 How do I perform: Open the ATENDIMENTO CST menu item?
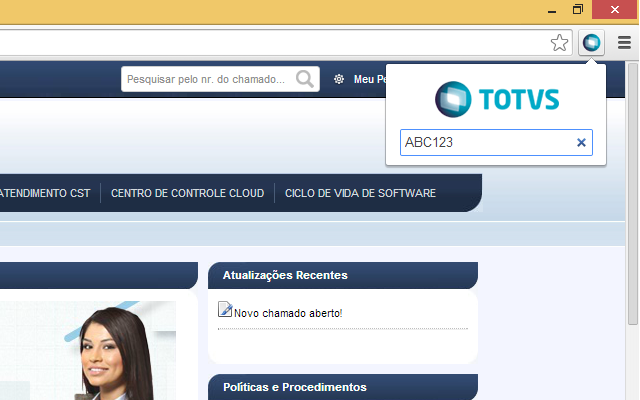click(x=44, y=193)
